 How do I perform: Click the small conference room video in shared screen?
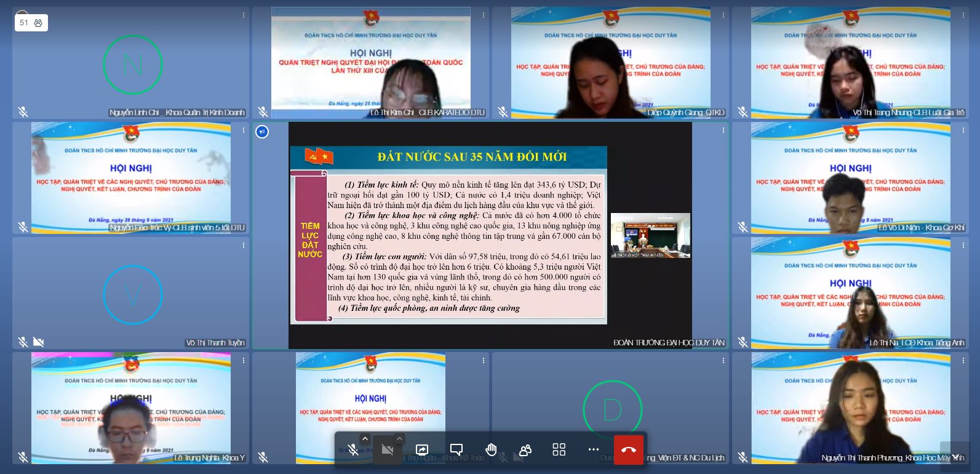pos(650,235)
